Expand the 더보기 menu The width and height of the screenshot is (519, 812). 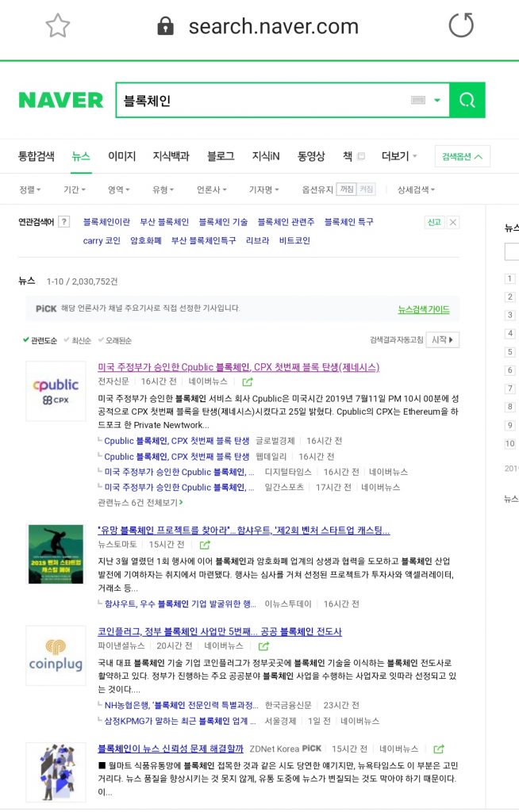point(399,156)
